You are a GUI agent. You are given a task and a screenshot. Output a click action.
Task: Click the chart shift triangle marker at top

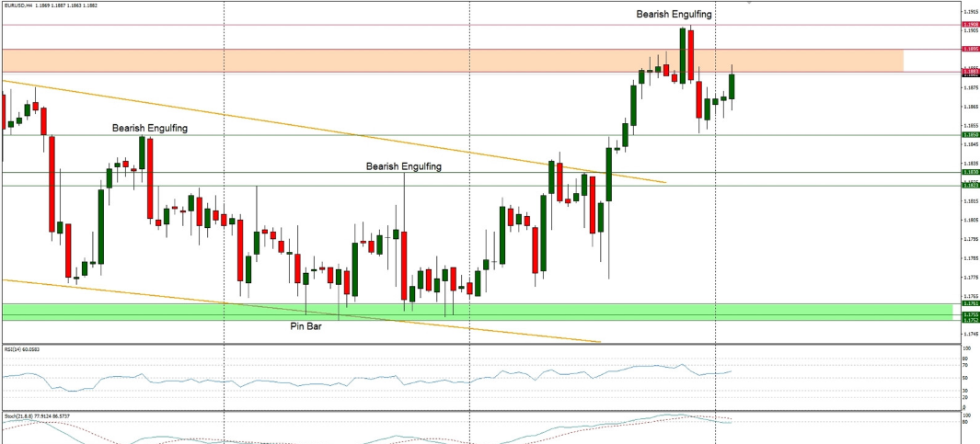coord(748,3)
